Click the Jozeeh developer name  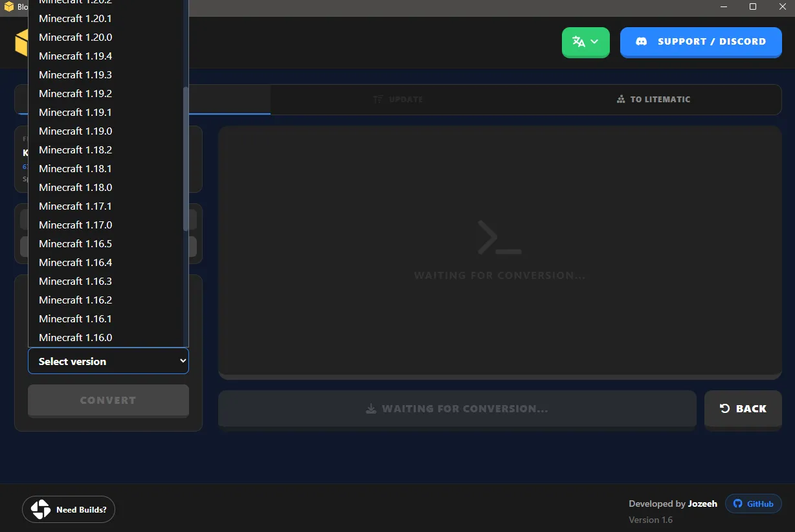pos(702,504)
